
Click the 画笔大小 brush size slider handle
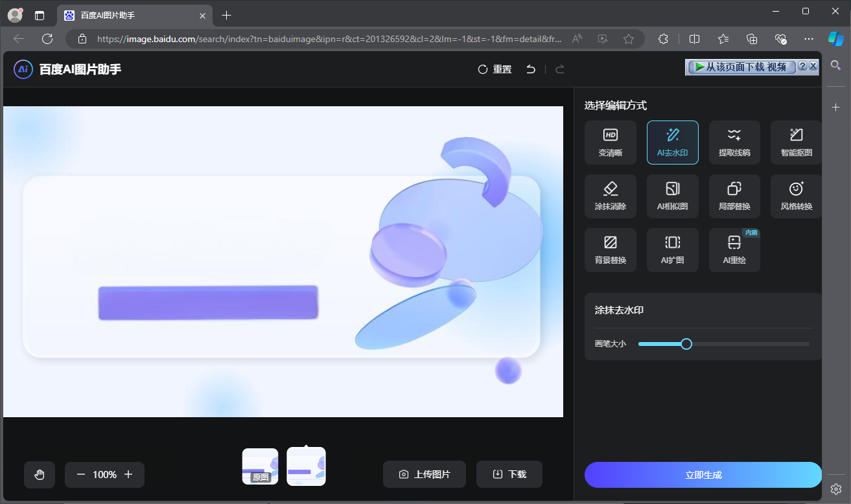pyautogui.click(x=686, y=344)
